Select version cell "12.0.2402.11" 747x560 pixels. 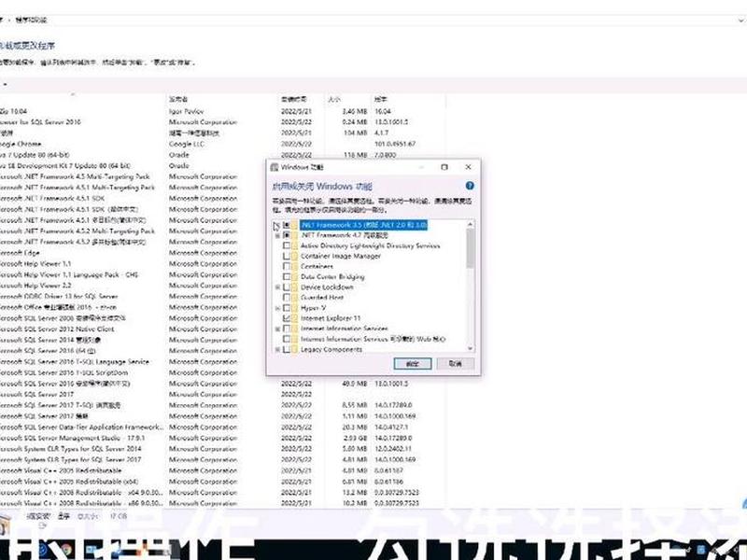(x=392, y=449)
